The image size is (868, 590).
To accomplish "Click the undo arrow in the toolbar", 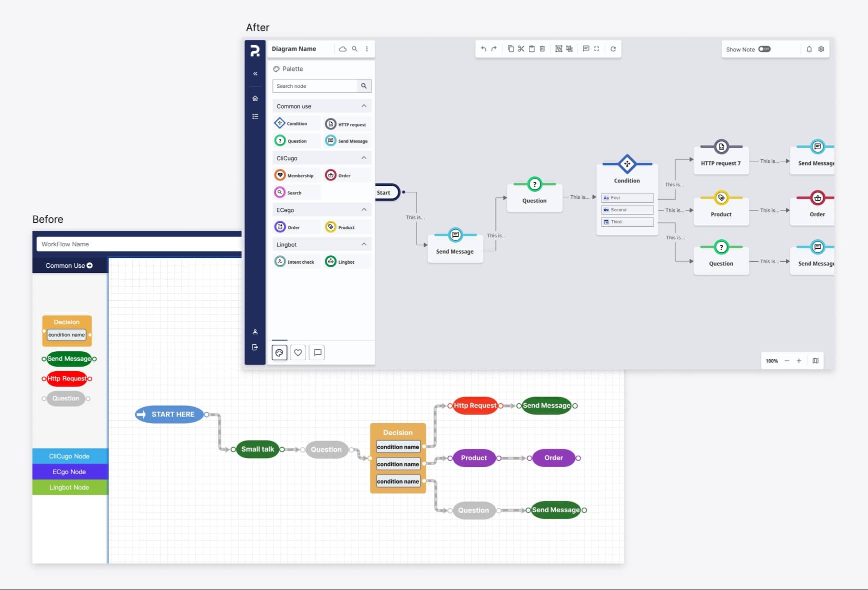I will click(x=483, y=48).
